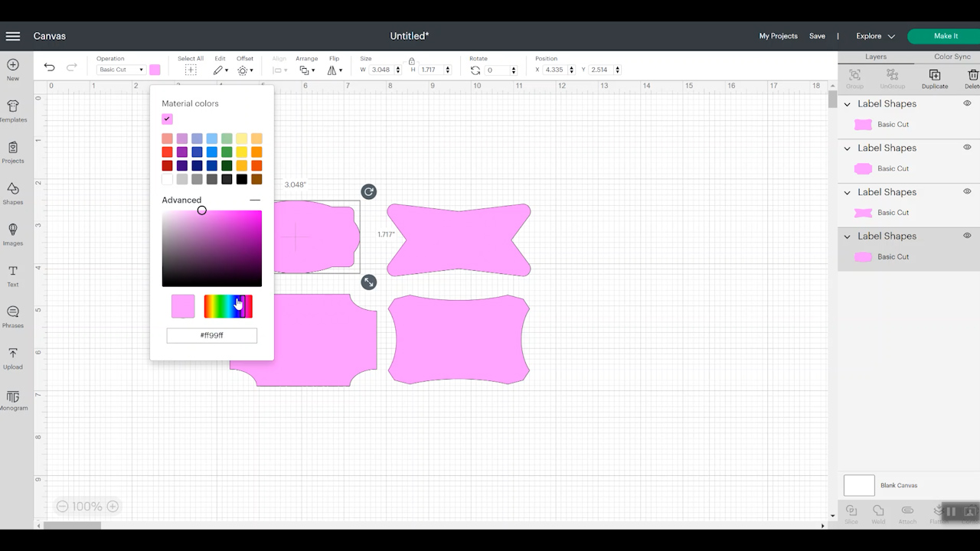980x551 pixels.
Task: Collapse the fourth Label Shapes group
Action: pyautogui.click(x=847, y=236)
